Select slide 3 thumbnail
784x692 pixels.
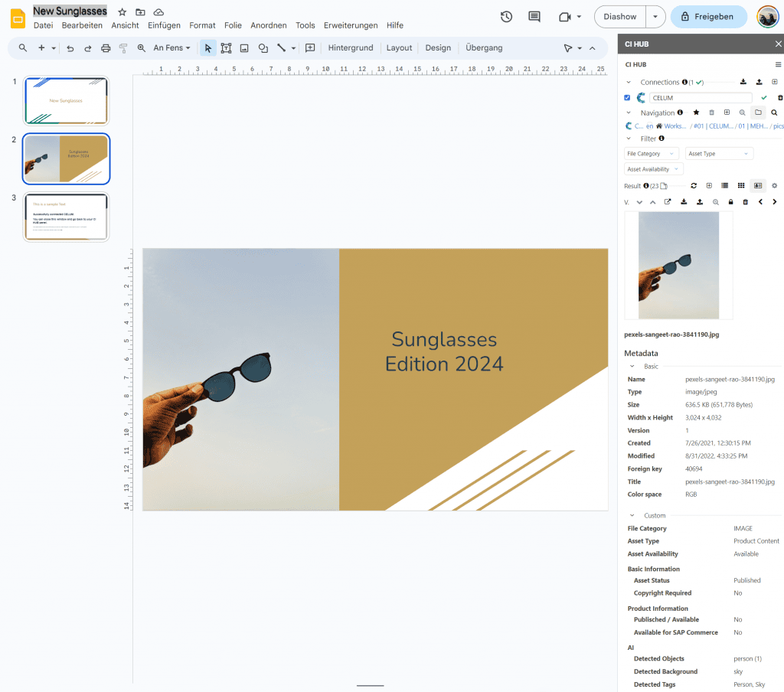[66, 217]
